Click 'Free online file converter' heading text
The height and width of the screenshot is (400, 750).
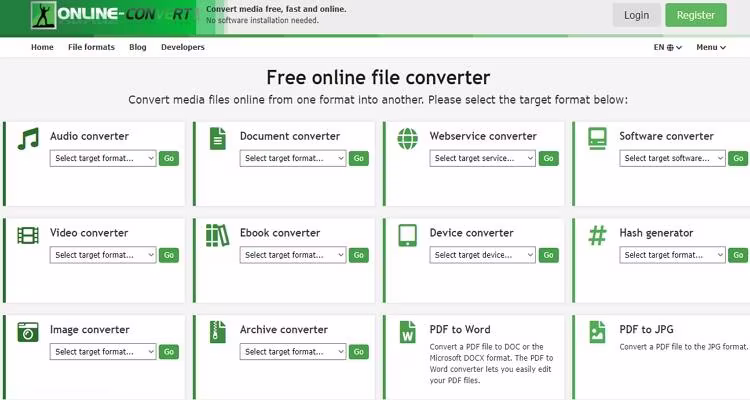click(x=378, y=77)
